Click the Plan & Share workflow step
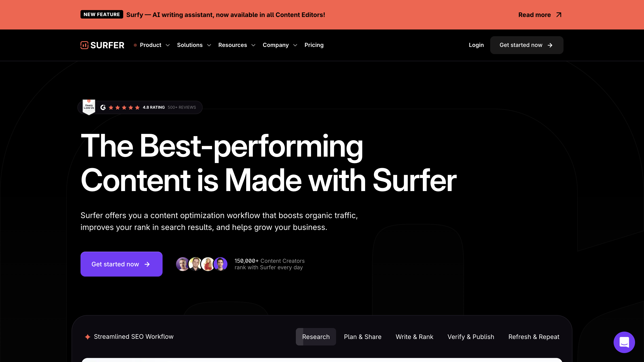 tap(363, 336)
